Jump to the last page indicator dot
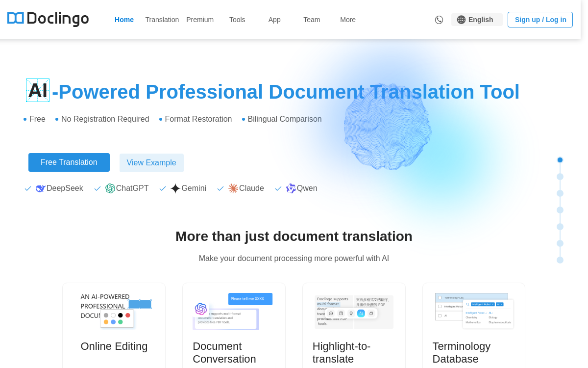The height and width of the screenshot is (368, 588). (x=560, y=260)
